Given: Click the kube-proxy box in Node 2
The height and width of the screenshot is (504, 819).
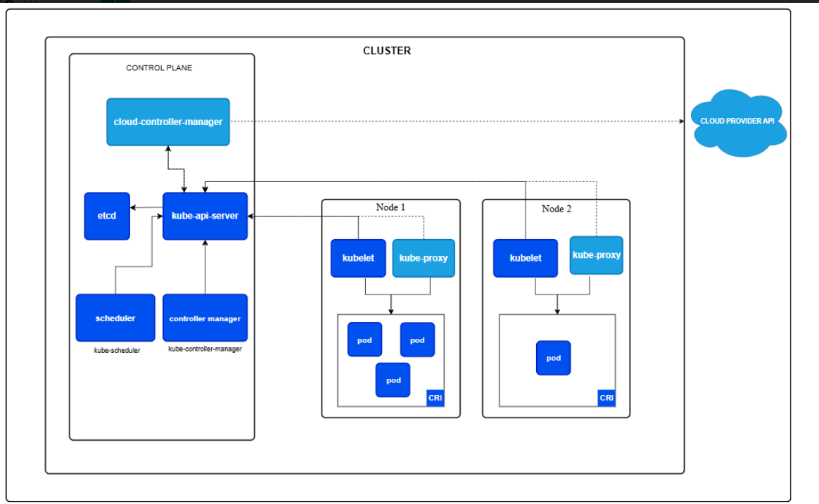Looking at the screenshot, I should click(x=597, y=255).
